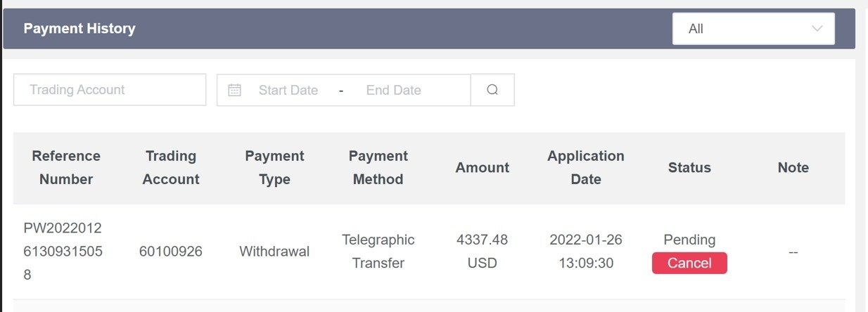The height and width of the screenshot is (312, 868).
Task: Click the calendar icon in date range
Action: point(235,90)
